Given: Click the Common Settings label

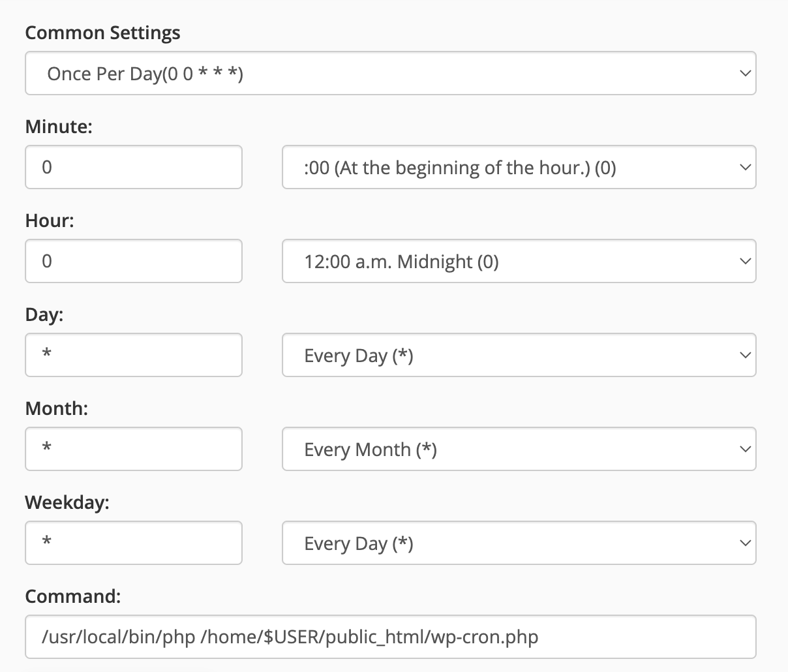Looking at the screenshot, I should coord(102,33).
